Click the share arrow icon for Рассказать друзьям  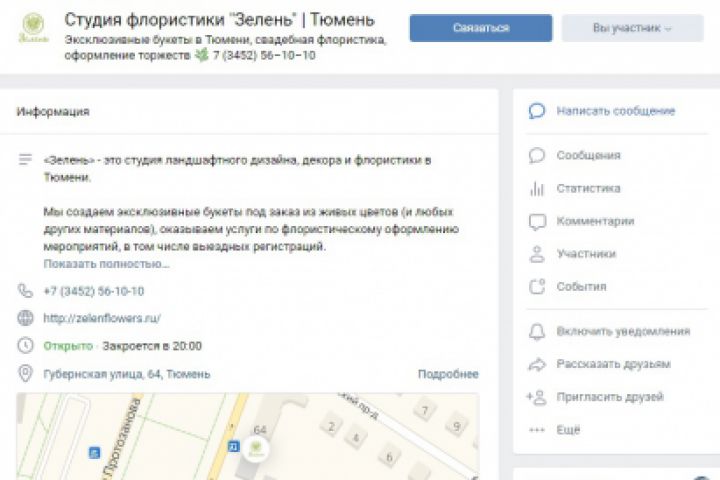(x=537, y=364)
